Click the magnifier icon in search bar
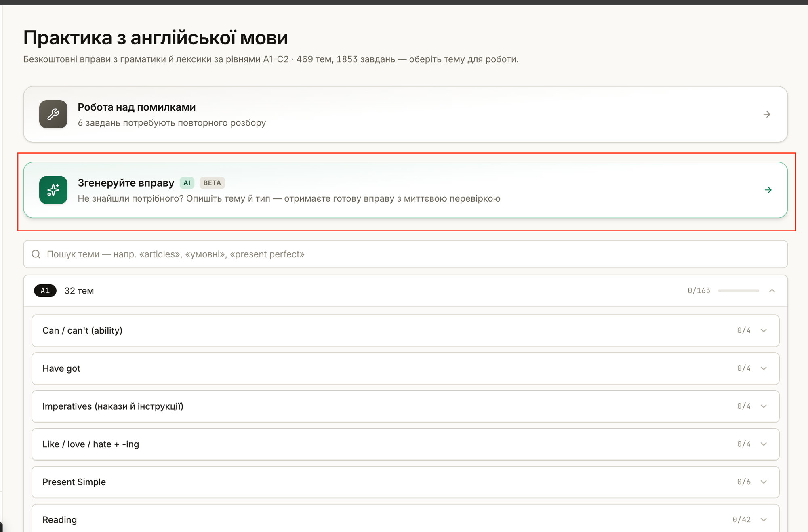 pos(36,254)
